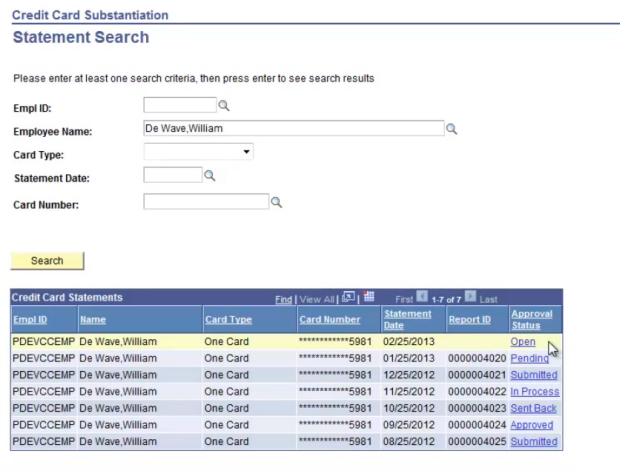Open the In Process statement link
The image size is (620, 470).
click(x=534, y=392)
